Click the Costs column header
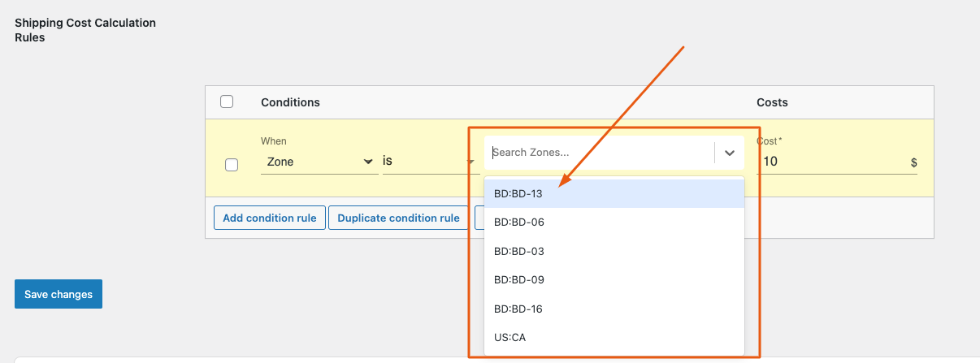The height and width of the screenshot is (363, 980). (x=772, y=102)
